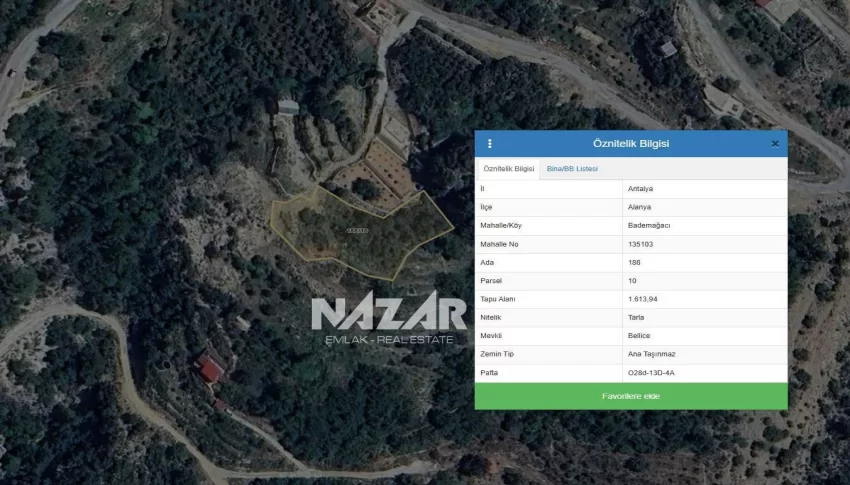Screen dimensions: 850x485
Task: Click the parcel number label inside the polygon
Action: pyautogui.click(x=357, y=231)
